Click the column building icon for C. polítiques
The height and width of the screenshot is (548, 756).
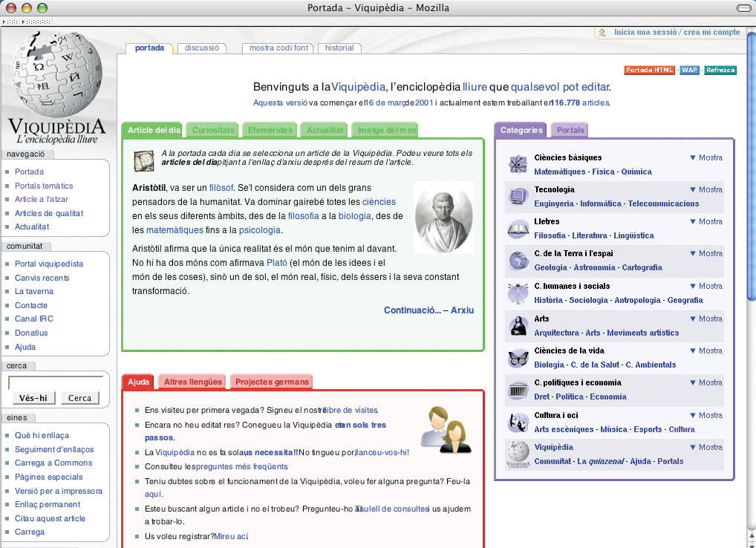518,390
